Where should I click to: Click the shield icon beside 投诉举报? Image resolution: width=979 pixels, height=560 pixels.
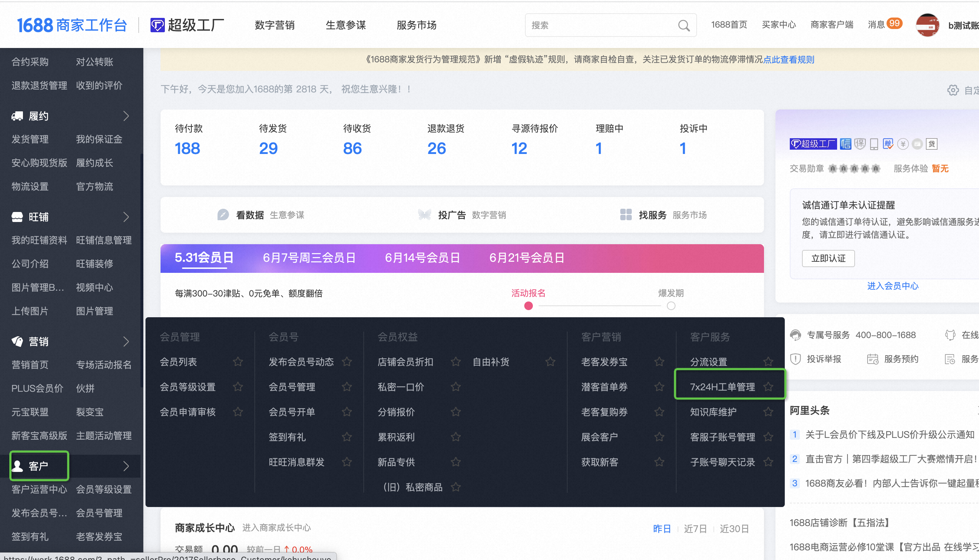point(796,359)
